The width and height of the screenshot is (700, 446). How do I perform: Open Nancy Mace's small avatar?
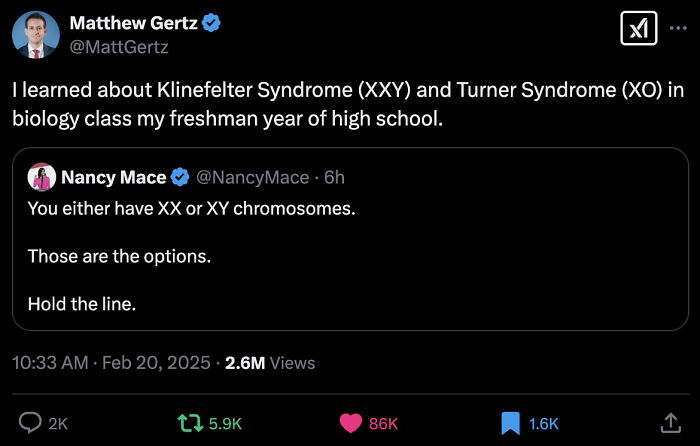[41, 178]
